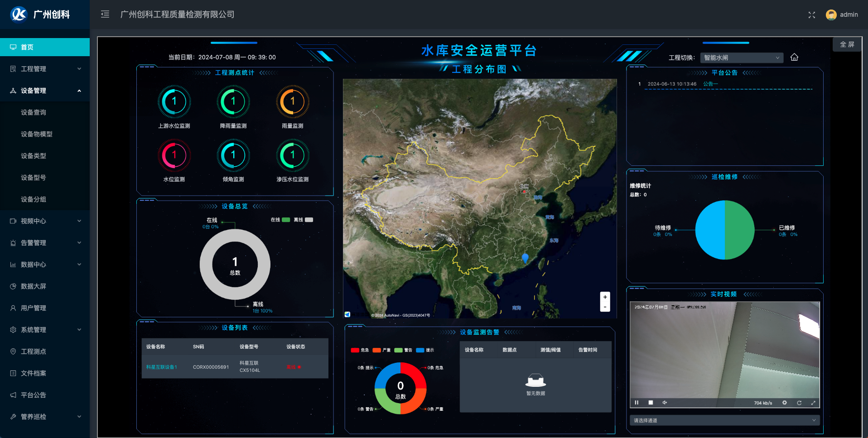Open the 请选择通道 channel dropdown
Screen dimensions: 868x438
(724, 420)
